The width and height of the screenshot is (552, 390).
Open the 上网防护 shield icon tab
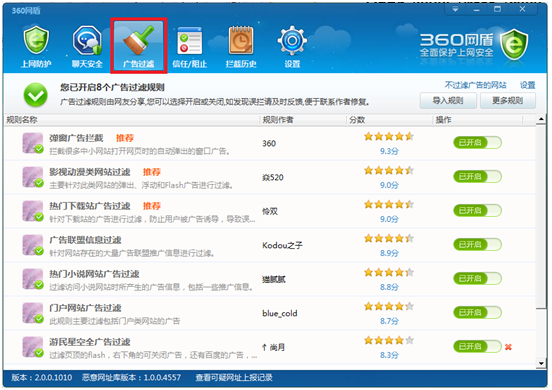36,46
